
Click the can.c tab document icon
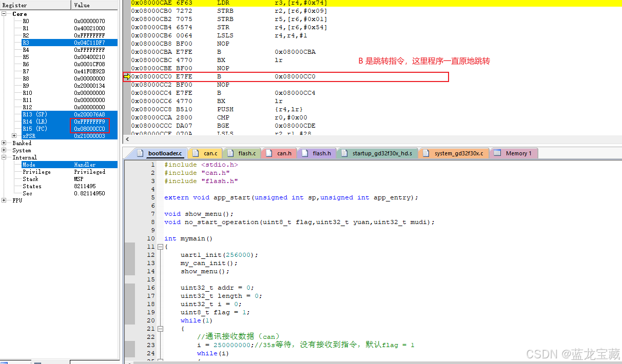pos(195,153)
